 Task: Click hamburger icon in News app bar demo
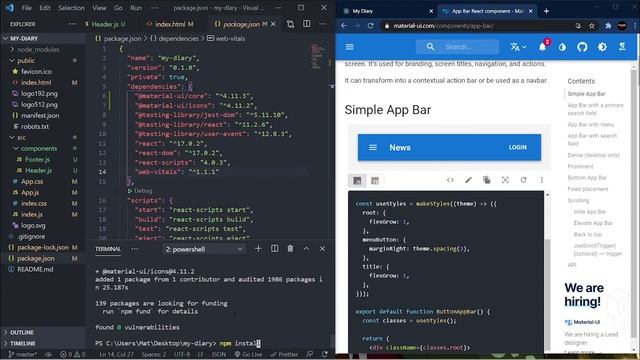click(373, 147)
